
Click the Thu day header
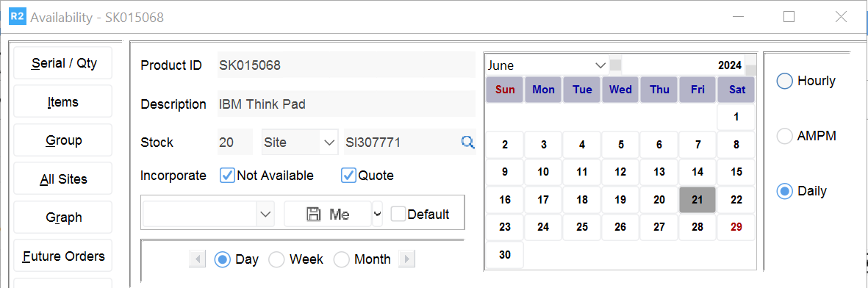(x=659, y=90)
